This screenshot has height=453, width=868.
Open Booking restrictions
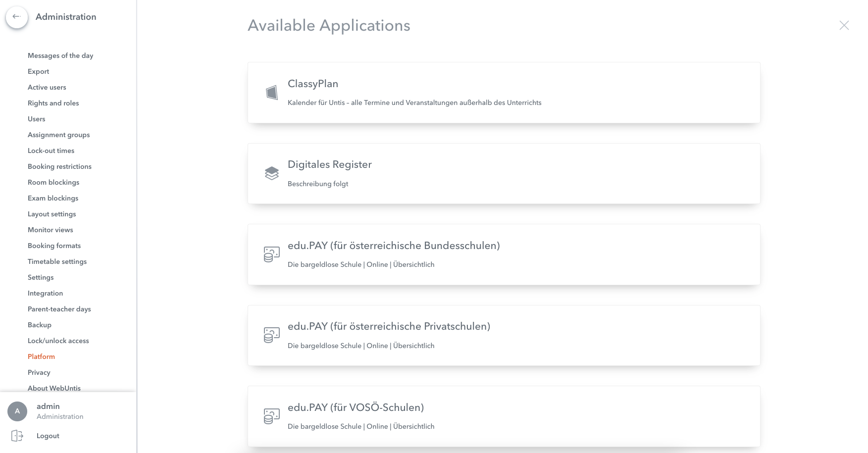[x=60, y=166]
